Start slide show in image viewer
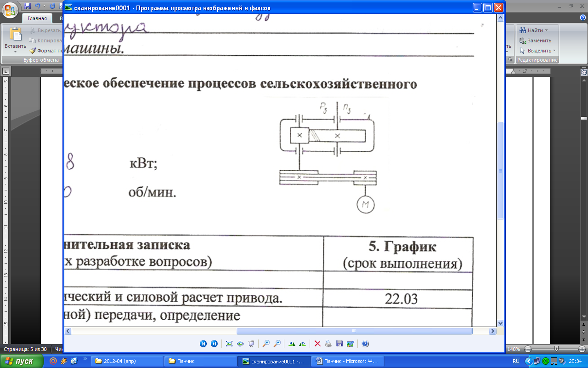588x368 pixels. pos(251,344)
